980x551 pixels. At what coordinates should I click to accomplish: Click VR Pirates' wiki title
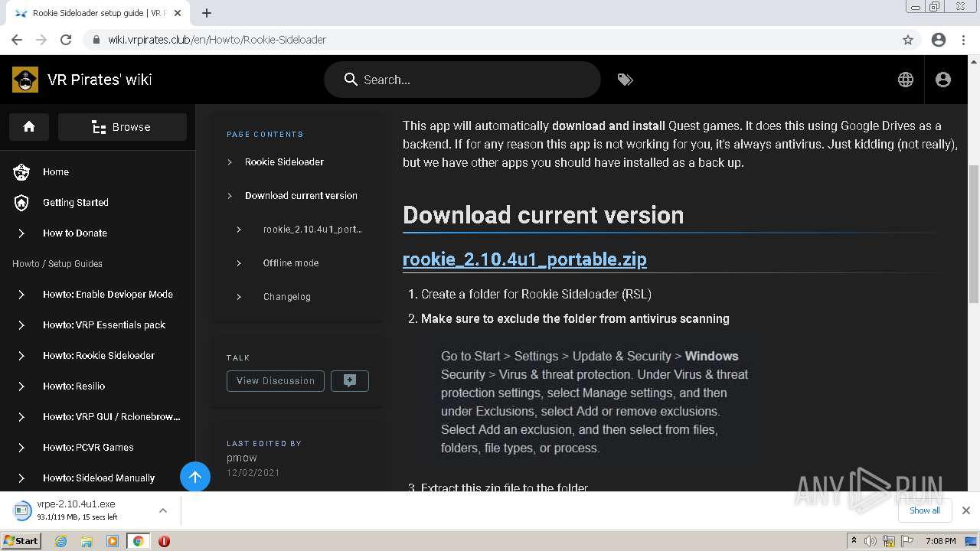point(100,80)
